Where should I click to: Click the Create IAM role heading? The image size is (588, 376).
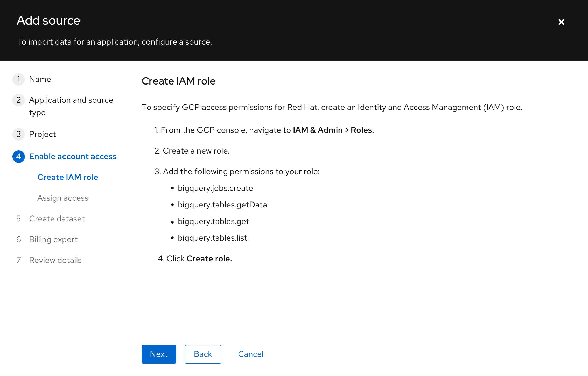178,81
